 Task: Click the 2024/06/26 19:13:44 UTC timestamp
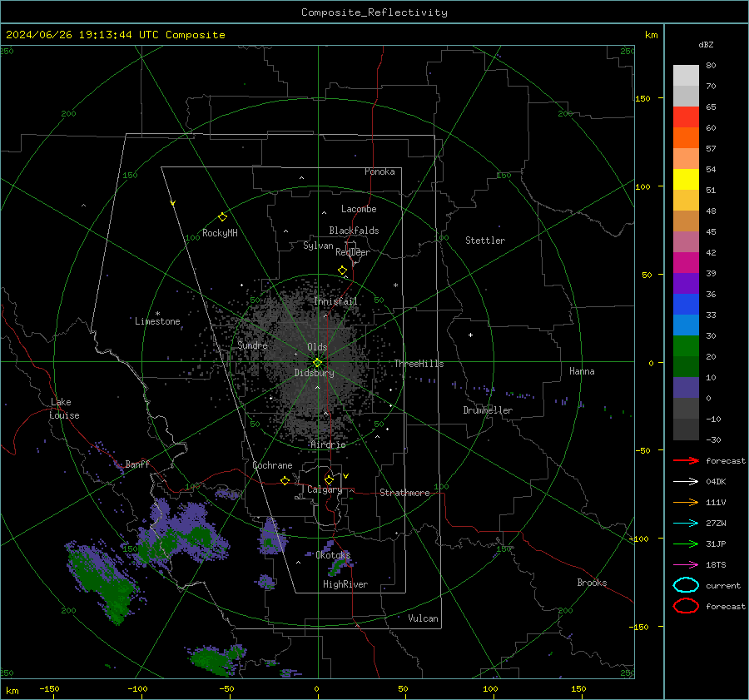pyautogui.click(x=83, y=35)
